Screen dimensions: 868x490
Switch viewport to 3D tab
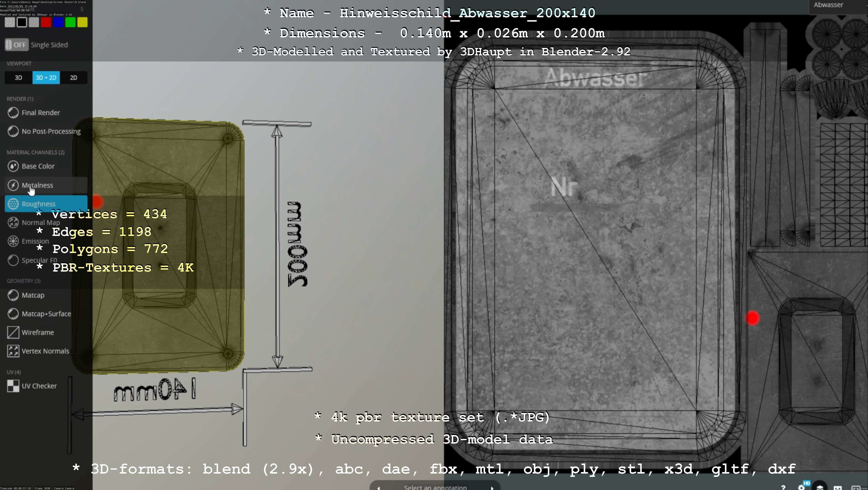pos(19,78)
